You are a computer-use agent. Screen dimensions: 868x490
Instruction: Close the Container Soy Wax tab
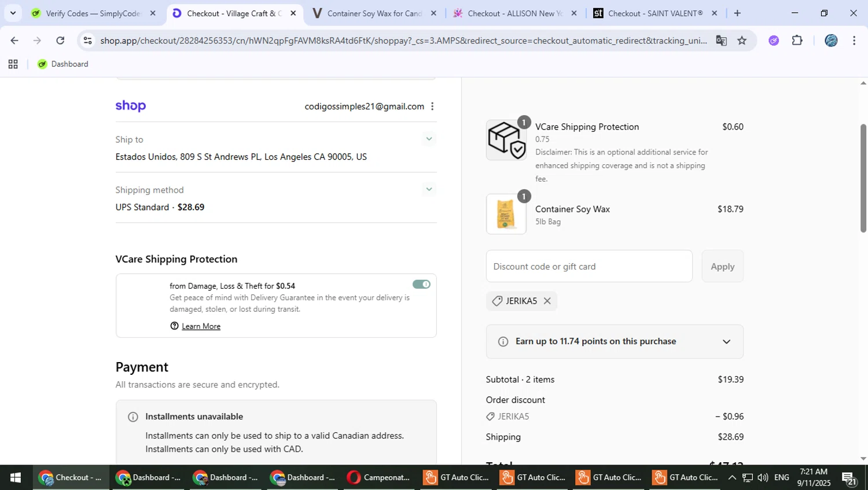(433, 13)
